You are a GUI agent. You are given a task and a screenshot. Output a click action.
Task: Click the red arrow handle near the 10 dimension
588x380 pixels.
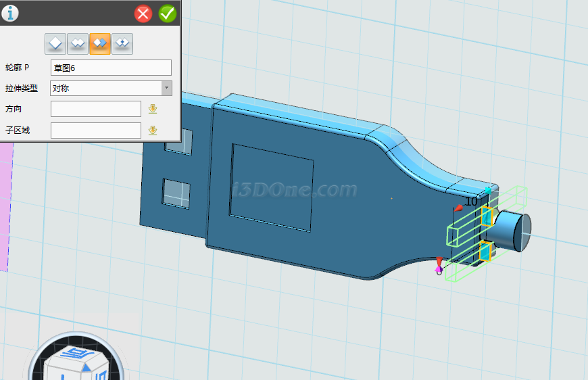pos(459,207)
